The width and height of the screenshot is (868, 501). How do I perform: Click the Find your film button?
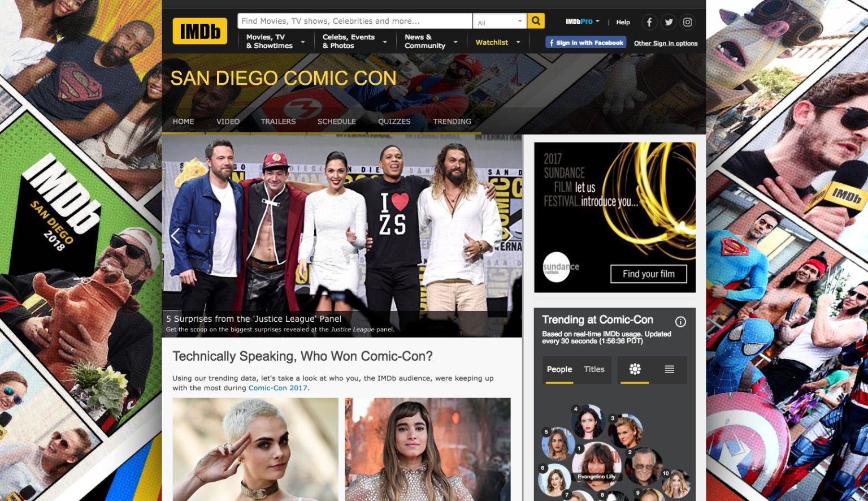pyautogui.click(x=649, y=274)
